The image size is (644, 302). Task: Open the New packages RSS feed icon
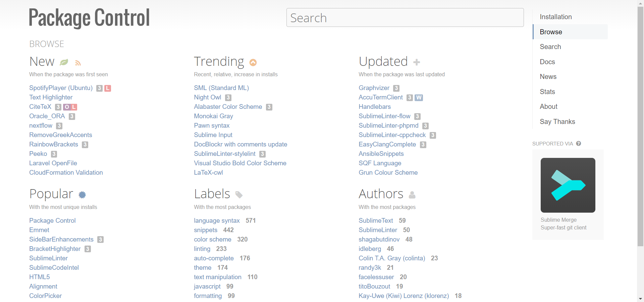coord(78,63)
